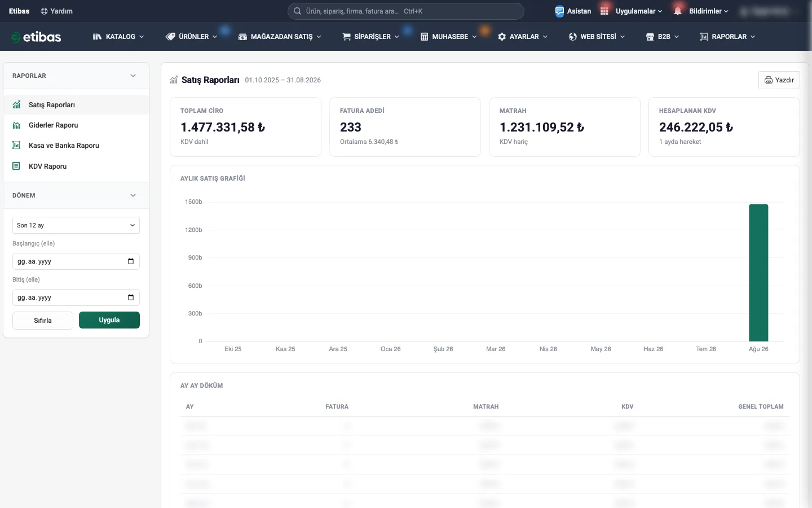Screen dimensions: 812x508
Task: Click the Siparişler shopping cart icon
Action: [x=347, y=37]
